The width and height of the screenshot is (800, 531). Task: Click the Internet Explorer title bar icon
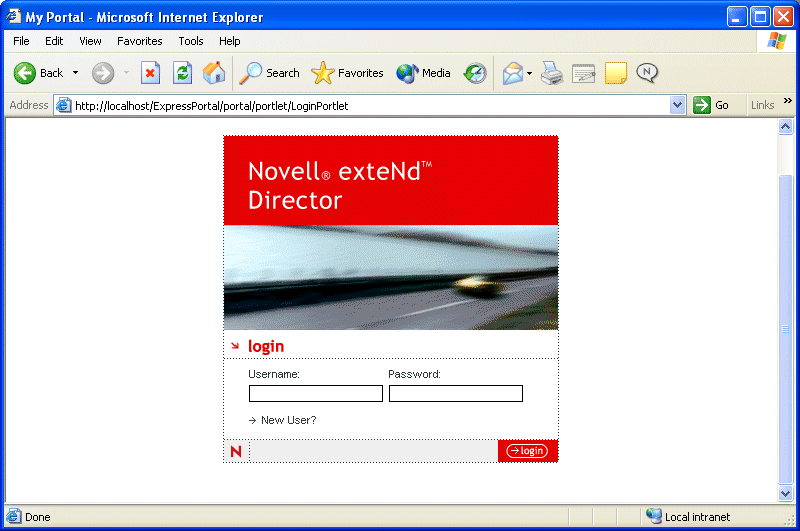[x=14, y=16]
